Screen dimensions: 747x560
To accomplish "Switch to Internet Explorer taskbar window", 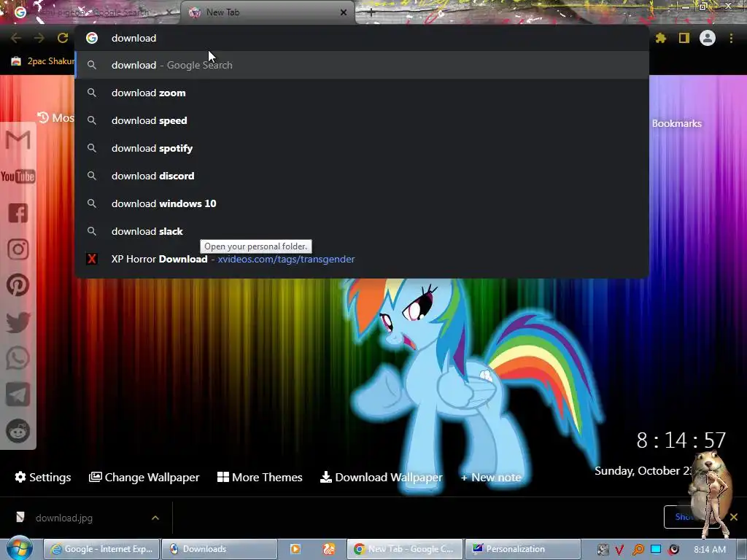I will 102,549.
